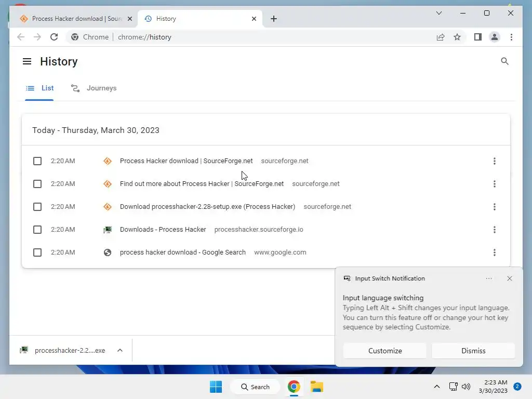Click the network status tray icon
This screenshot has height=399, width=532.
pos(453,387)
